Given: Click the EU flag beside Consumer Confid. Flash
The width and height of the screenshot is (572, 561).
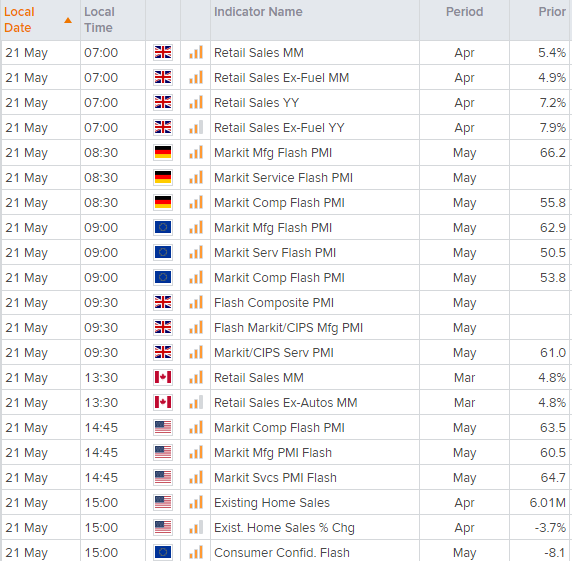Looking at the screenshot, I should (163, 552).
